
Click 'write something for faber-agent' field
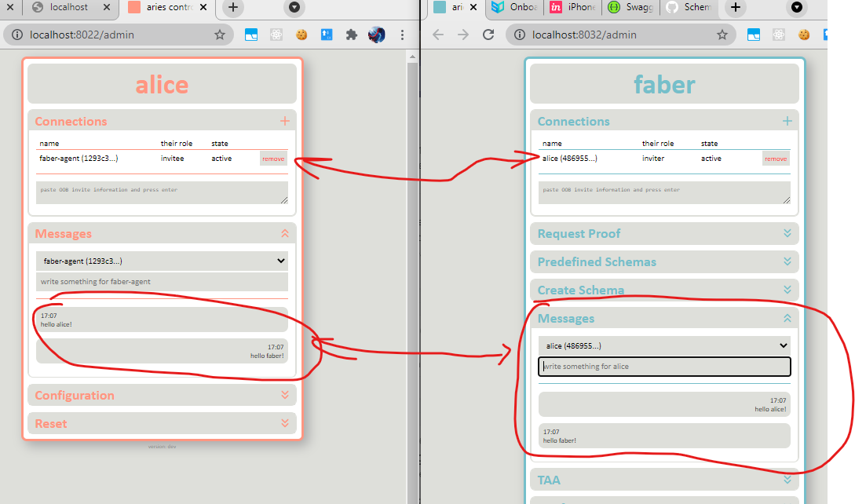click(x=162, y=282)
